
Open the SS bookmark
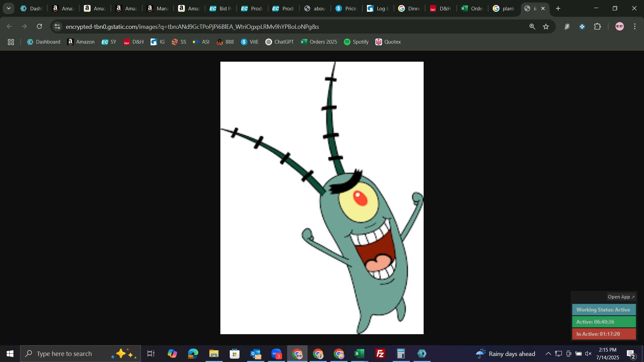179,42
